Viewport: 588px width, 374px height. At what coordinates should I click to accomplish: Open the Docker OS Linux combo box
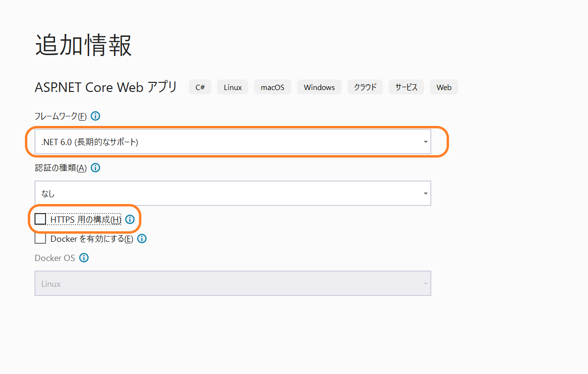pyautogui.click(x=232, y=283)
